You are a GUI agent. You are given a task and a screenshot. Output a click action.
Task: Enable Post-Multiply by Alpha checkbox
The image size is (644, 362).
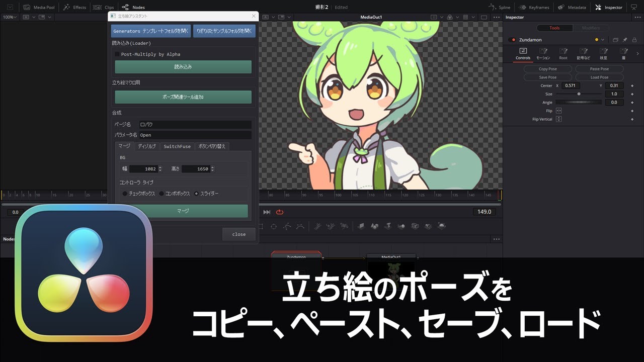click(x=117, y=54)
